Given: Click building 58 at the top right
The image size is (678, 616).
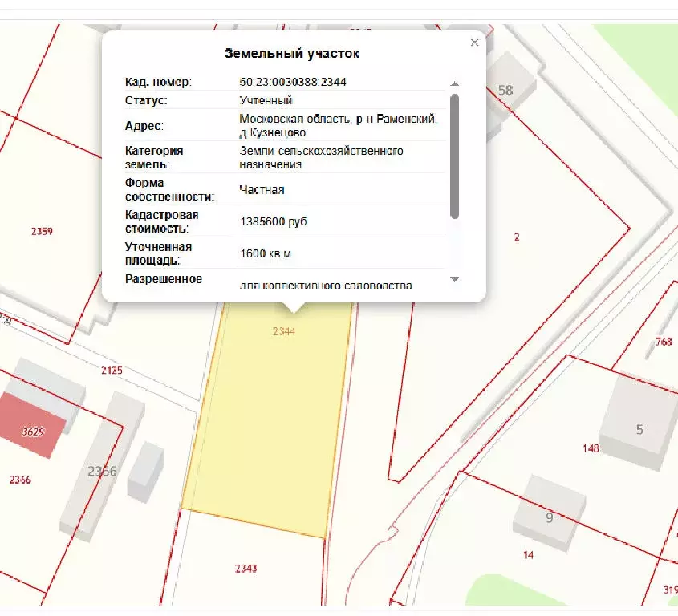Looking at the screenshot, I should click(505, 89).
